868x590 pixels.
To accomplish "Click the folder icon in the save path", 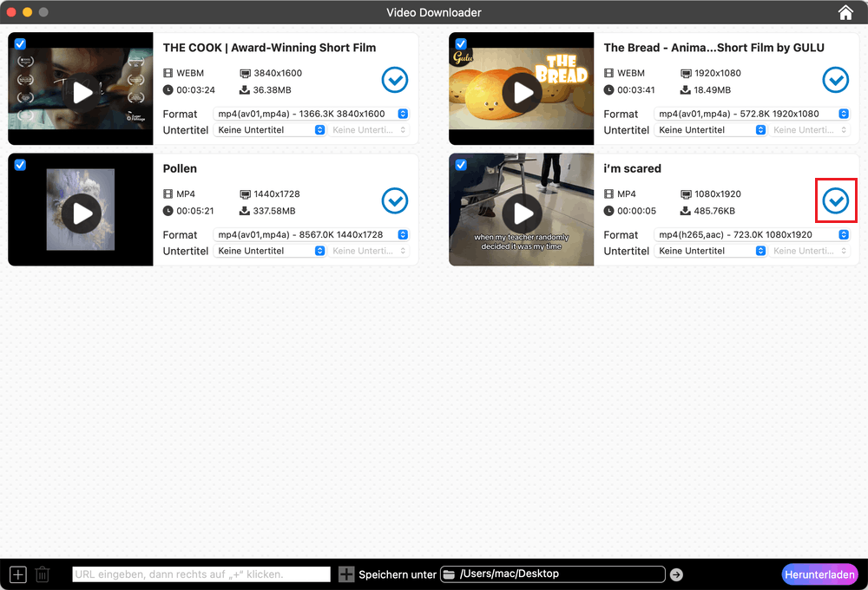I will coord(449,574).
